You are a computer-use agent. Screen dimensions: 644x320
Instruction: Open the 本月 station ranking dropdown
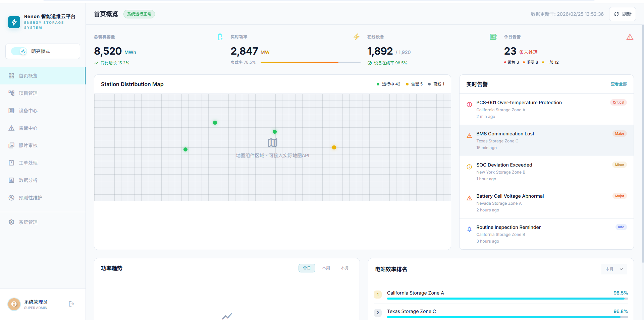click(614, 269)
